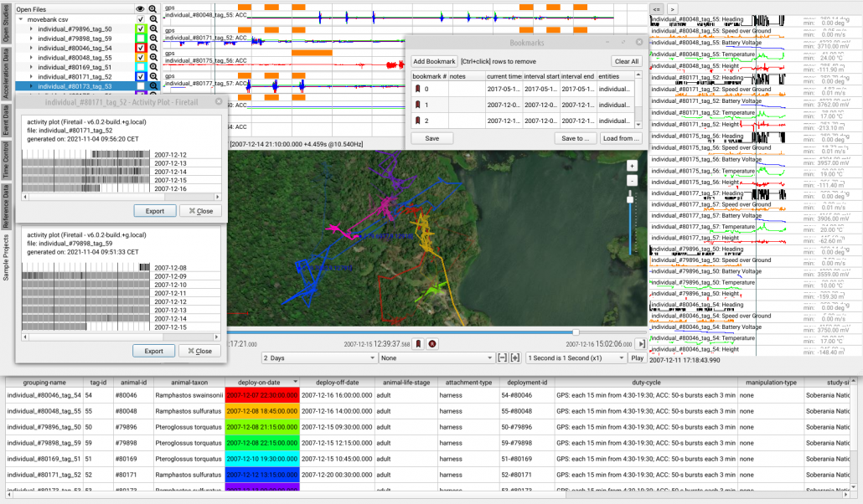863x504 pixels.
Task: Open the Time Control side tab
Action: tap(6, 160)
